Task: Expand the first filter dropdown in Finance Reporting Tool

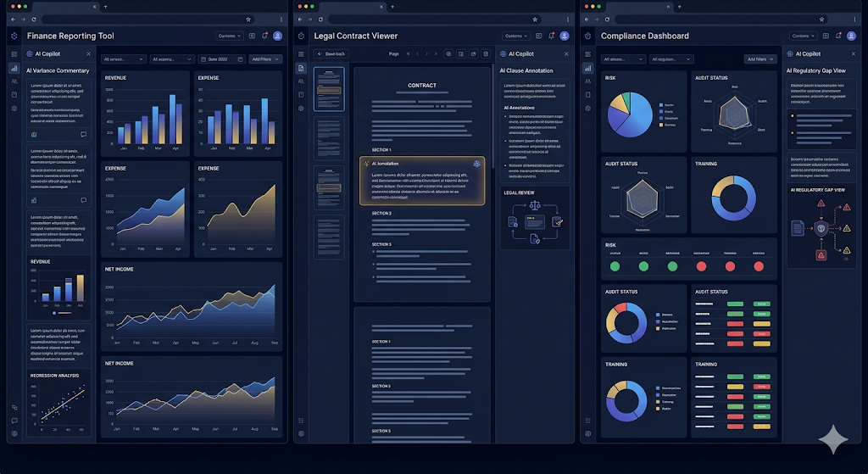Action: point(124,59)
